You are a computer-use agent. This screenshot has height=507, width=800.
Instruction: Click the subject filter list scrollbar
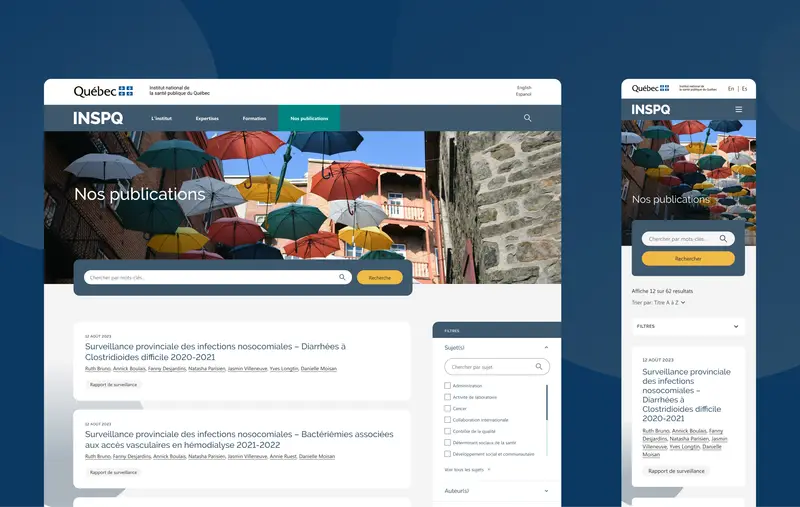click(x=546, y=402)
